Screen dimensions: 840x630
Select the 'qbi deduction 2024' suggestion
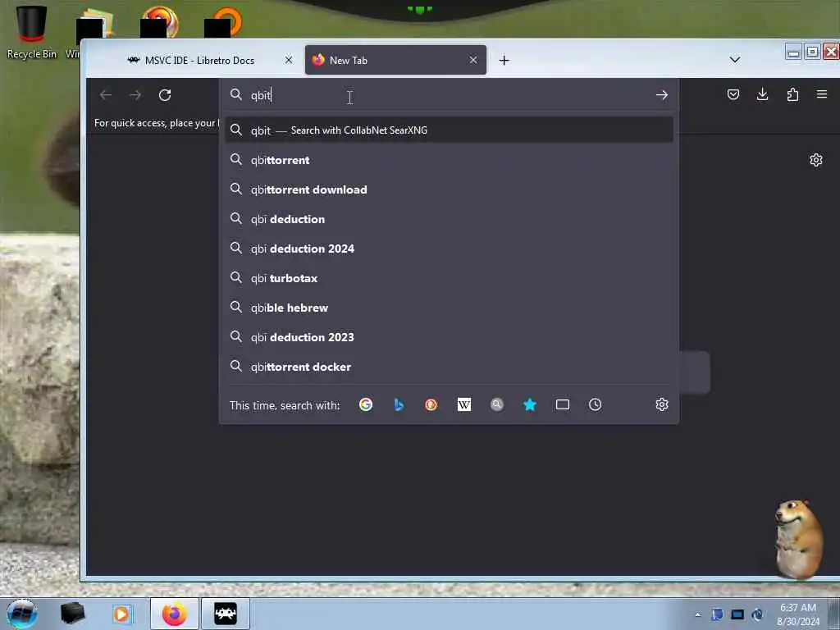449,248
